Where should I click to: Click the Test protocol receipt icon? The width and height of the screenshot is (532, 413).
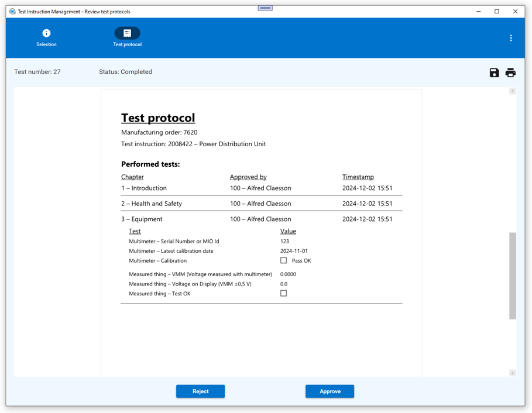pos(127,33)
